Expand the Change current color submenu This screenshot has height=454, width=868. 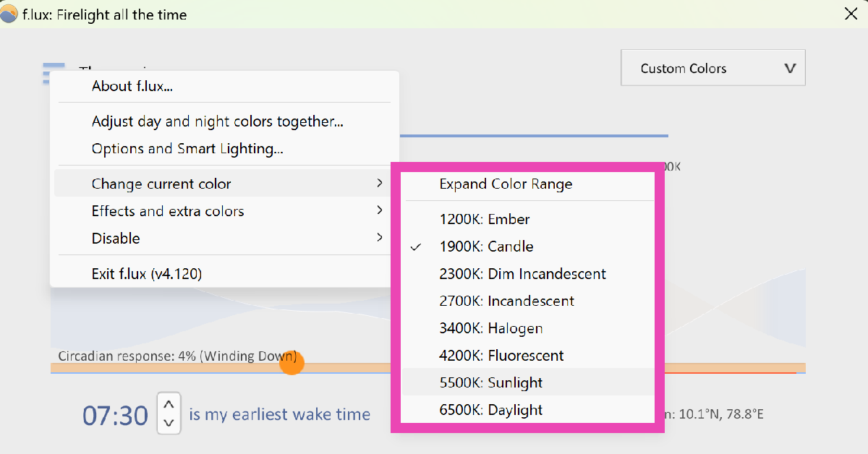pos(224,184)
